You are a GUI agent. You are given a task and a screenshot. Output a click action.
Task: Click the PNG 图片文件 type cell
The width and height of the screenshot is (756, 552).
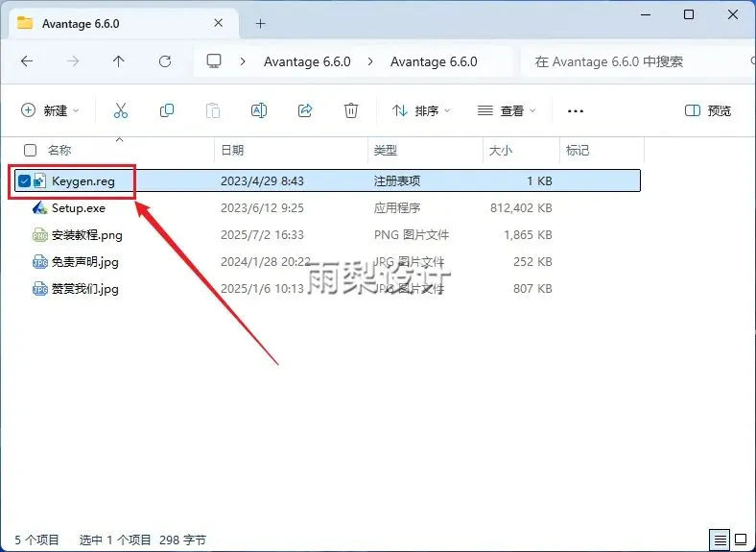pos(412,235)
